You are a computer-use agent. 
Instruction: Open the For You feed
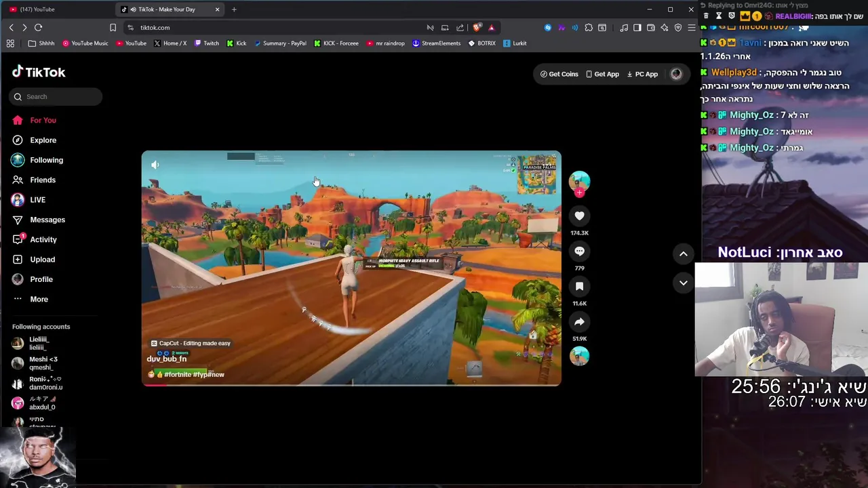43,120
